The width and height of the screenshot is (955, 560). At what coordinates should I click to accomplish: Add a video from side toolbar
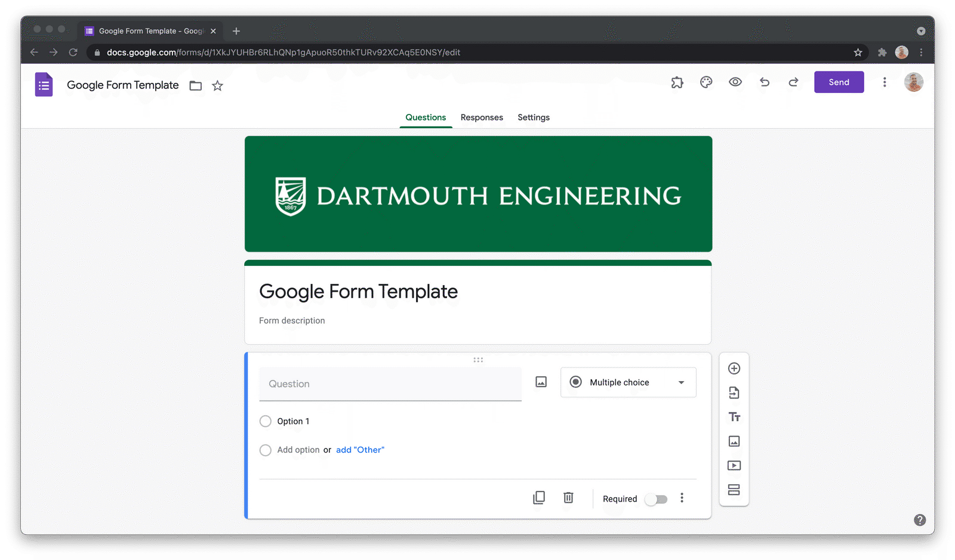click(x=734, y=466)
